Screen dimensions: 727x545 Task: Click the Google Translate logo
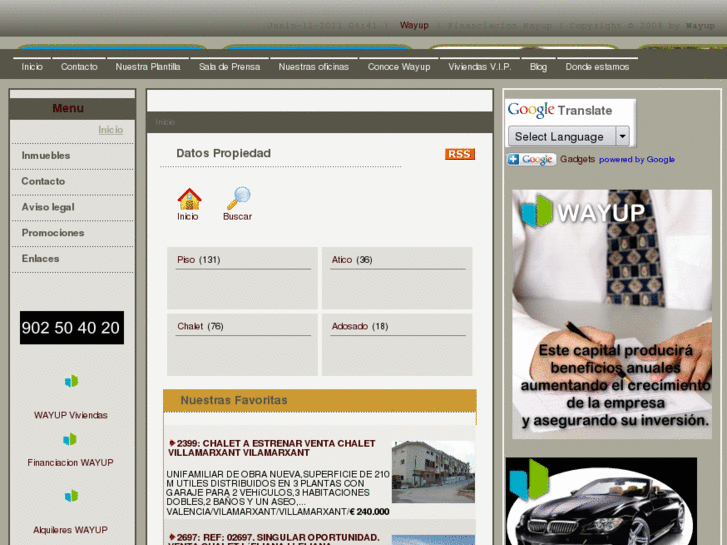(x=560, y=110)
